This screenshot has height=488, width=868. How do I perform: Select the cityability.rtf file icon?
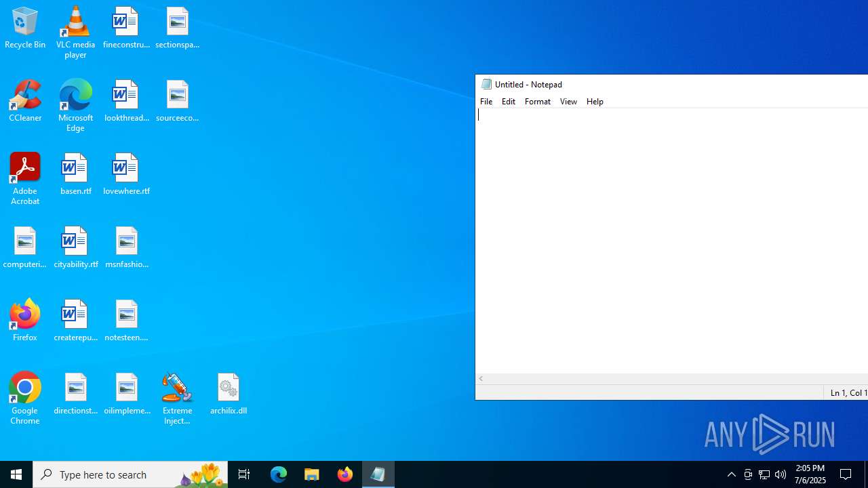pyautogui.click(x=75, y=248)
